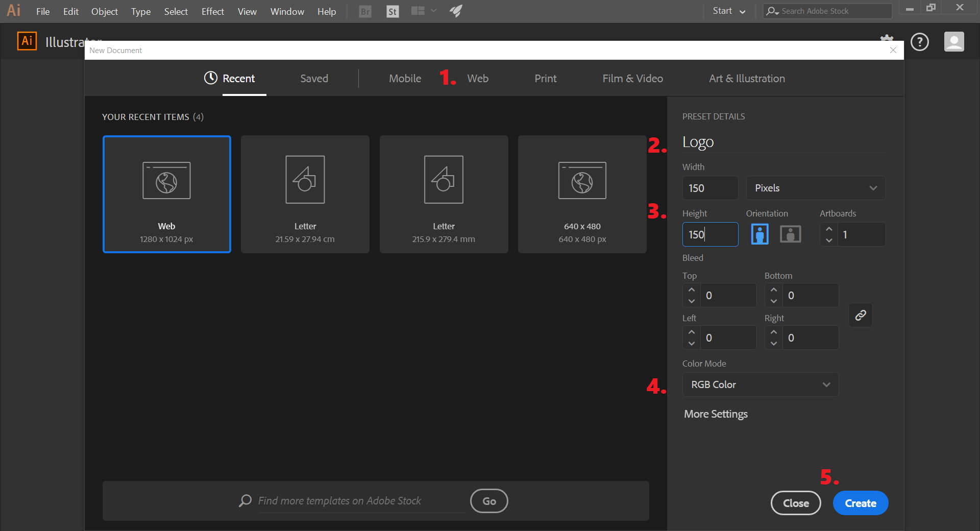980x531 pixels.
Task: Switch to the Saved tab
Action: point(314,78)
